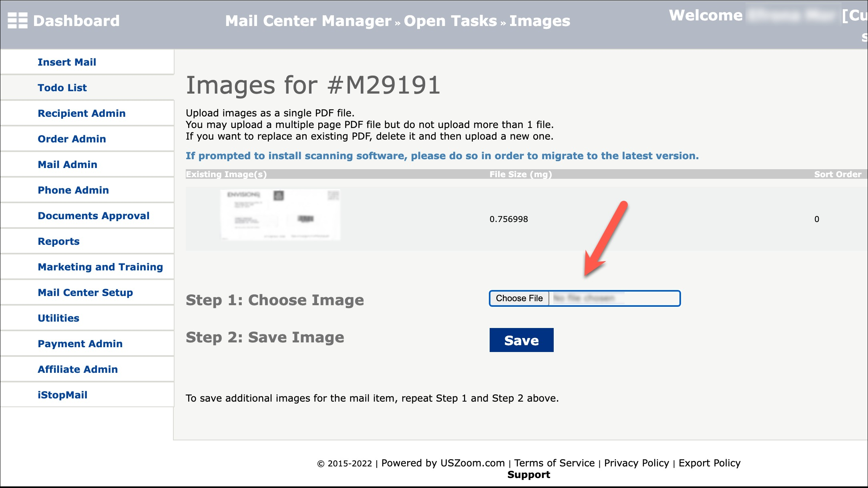
Task: Open the existing mail image thumbnail
Action: pos(280,215)
